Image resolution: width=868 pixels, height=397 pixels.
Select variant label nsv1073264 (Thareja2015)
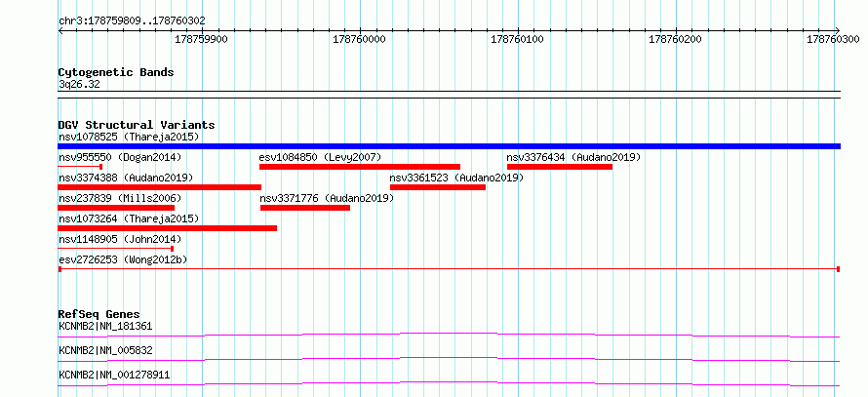pos(129,218)
